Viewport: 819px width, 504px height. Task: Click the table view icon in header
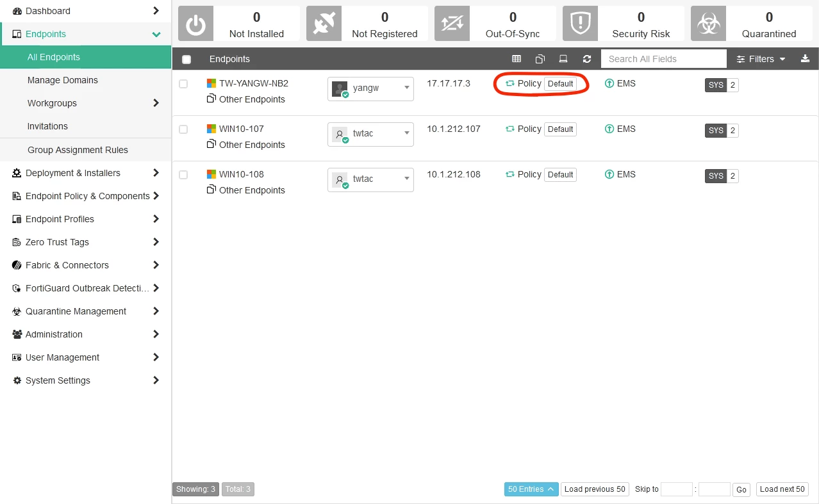tap(517, 59)
